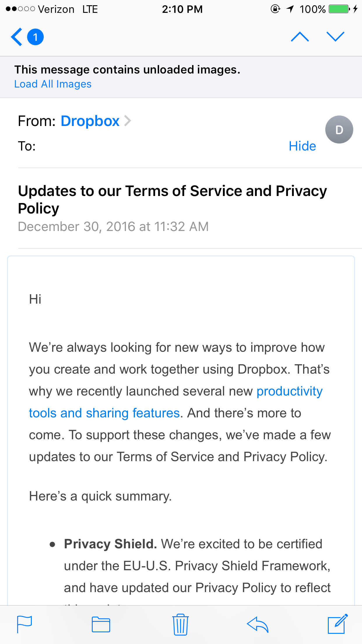Tap the unloaded images notice banner
The height and width of the screenshot is (644, 362).
(181, 77)
